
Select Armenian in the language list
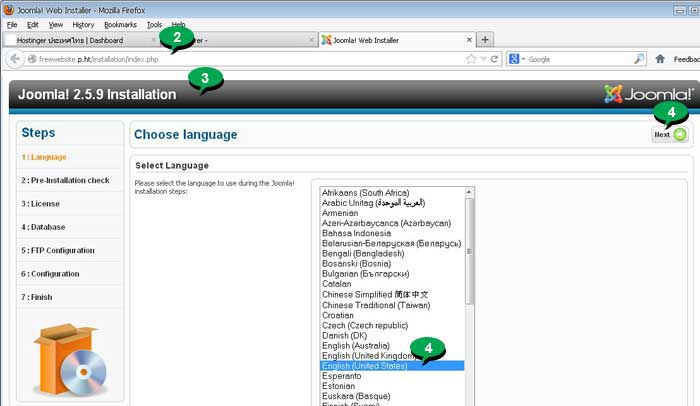click(x=392, y=213)
